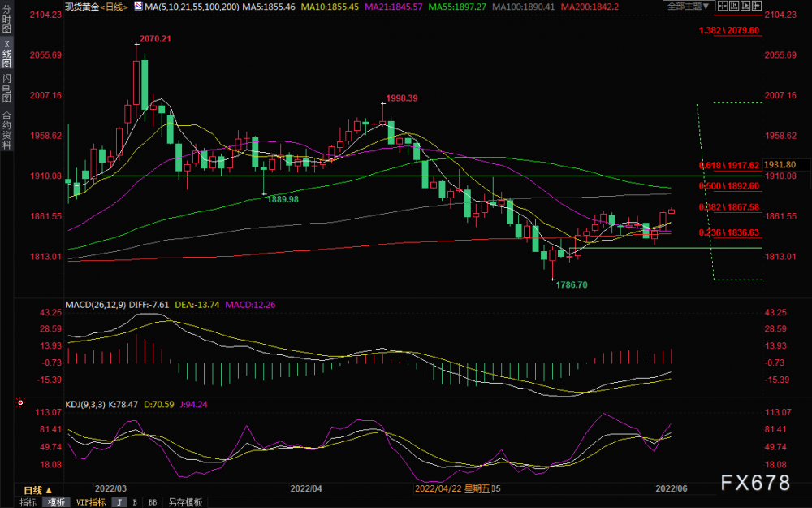Click the 0.382 \ 1867.58 Fibonacci level
Viewport: 812px width, 508px height.
[729, 206]
